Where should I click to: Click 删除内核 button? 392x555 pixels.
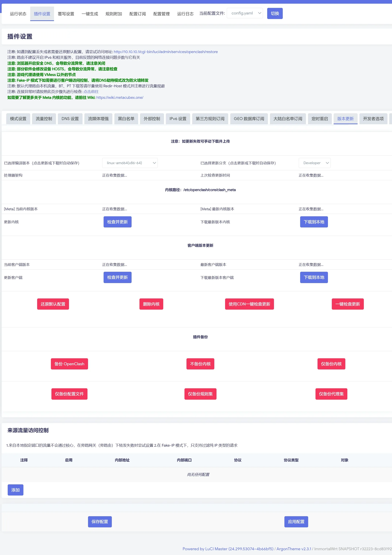[152, 304]
